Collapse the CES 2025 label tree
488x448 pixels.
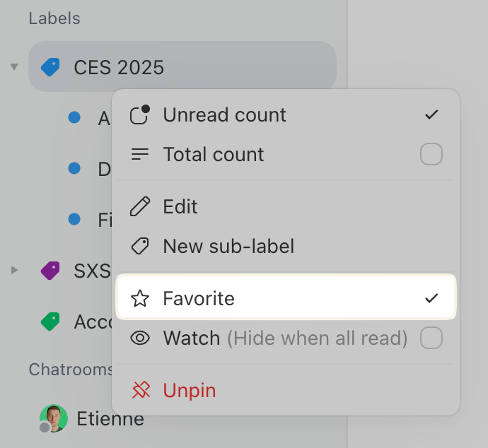pyautogui.click(x=14, y=67)
